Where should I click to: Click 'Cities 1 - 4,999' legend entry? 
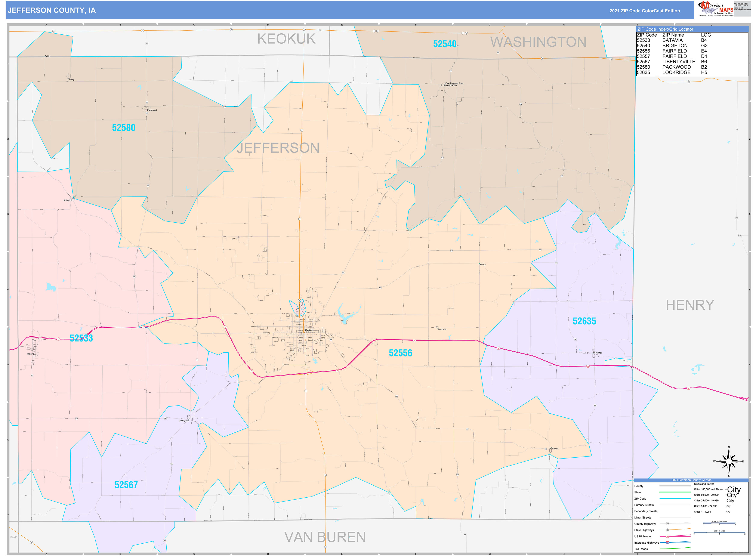tap(703, 512)
